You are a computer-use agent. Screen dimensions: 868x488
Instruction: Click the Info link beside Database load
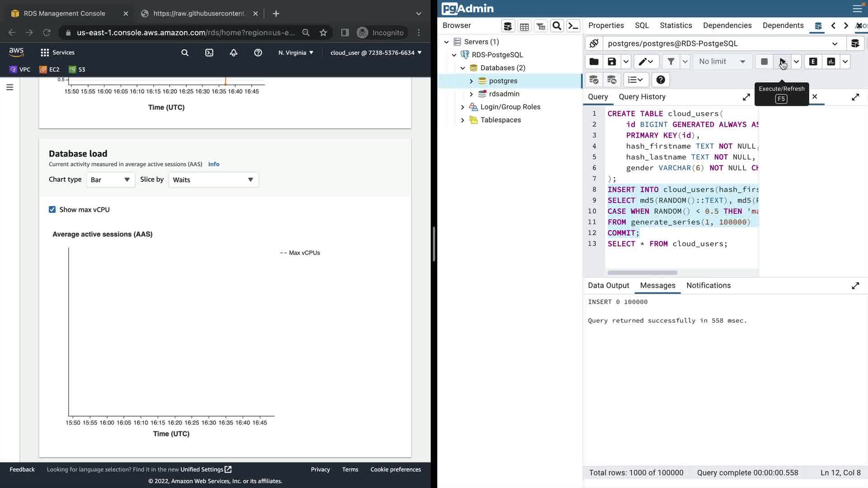[x=213, y=164]
